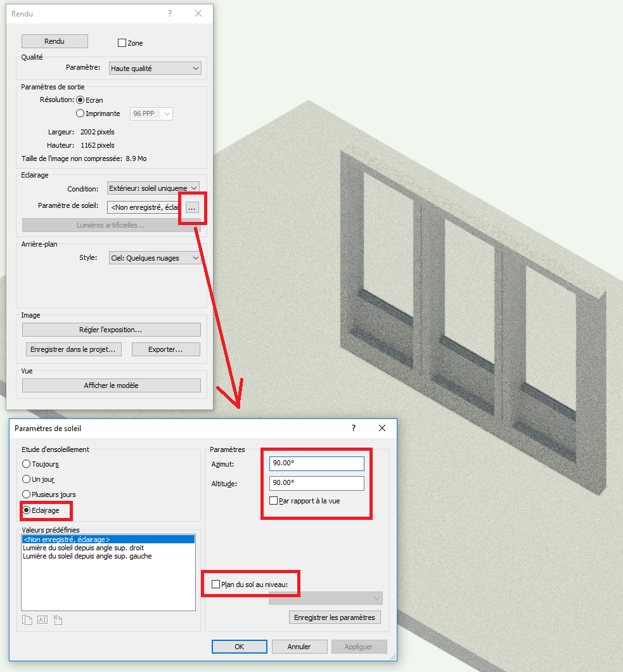Click Enregistrer les paramètres
Image resolution: width=623 pixels, height=672 pixels.
[x=334, y=617]
